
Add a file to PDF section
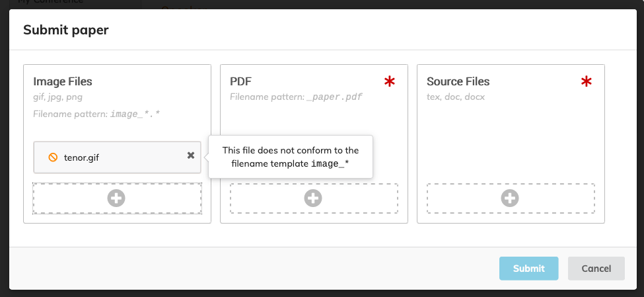pyautogui.click(x=313, y=198)
